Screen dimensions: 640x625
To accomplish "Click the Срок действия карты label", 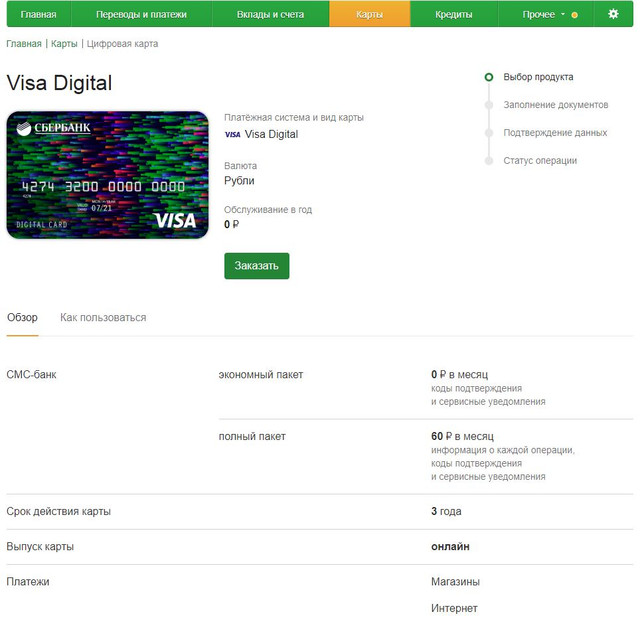I will tap(59, 512).
